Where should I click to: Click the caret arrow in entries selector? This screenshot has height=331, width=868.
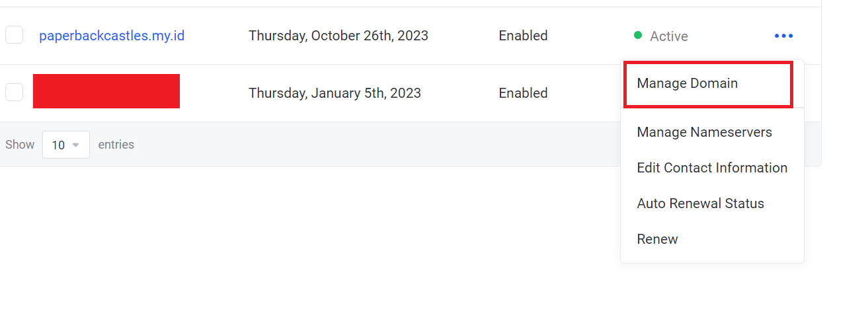75,145
